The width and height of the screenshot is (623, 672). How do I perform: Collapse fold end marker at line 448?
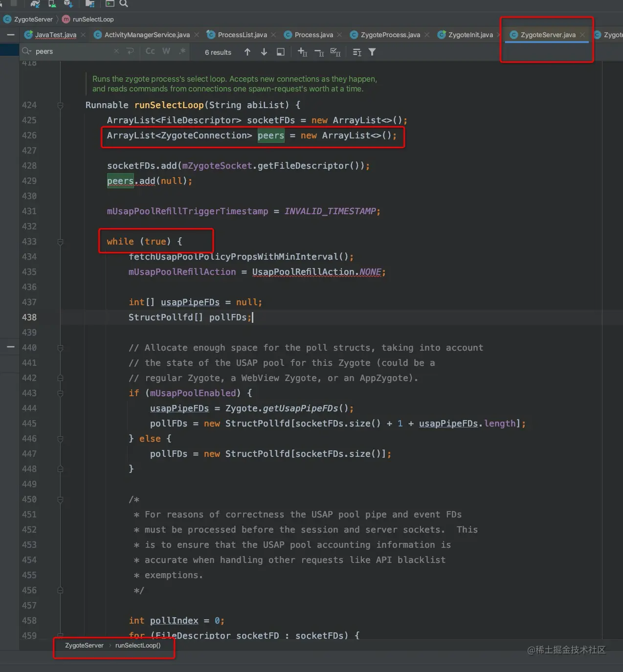[60, 469]
